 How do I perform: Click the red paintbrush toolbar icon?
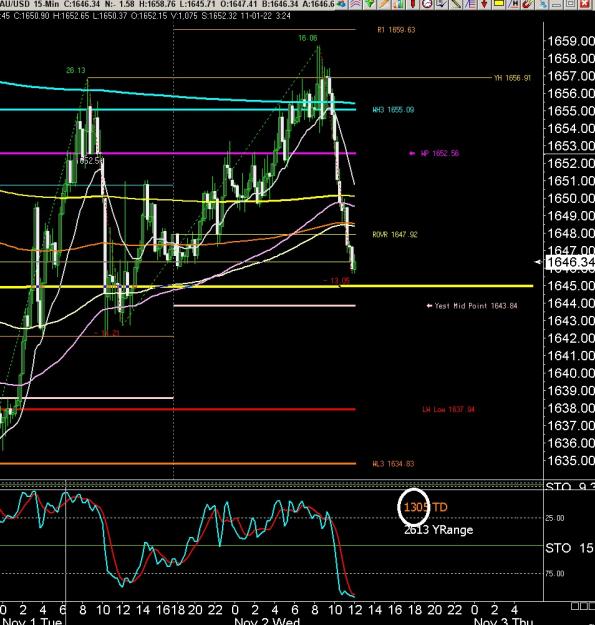pyautogui.click(x=527, y=4)
